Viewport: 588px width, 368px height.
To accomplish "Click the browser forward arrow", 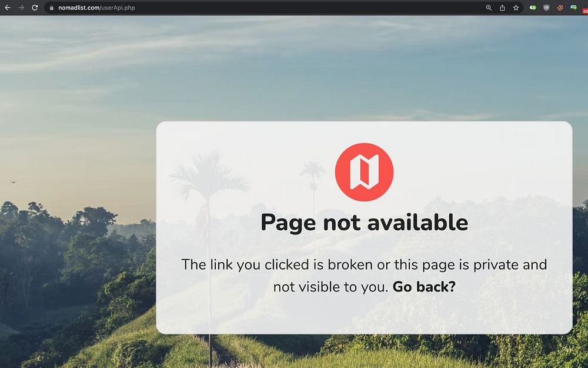I will click(21, 8).
